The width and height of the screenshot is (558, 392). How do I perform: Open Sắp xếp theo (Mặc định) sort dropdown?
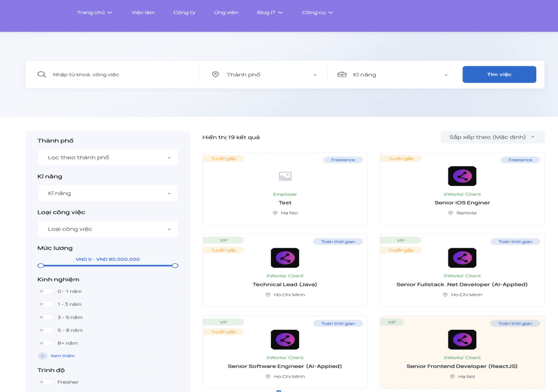tap(493, 137)
